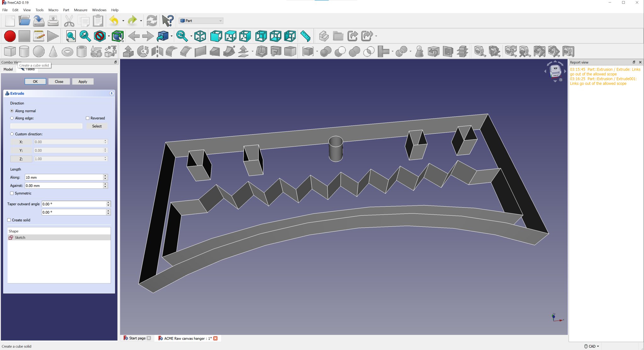Select the Sphere primitive tool
This screenshot has height=350, width=644.
coord(39,52)
